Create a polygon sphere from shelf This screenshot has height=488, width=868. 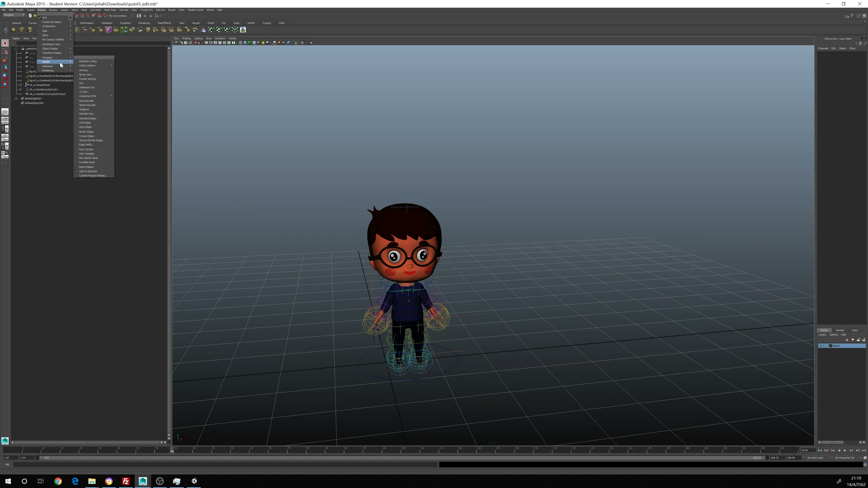14,30
